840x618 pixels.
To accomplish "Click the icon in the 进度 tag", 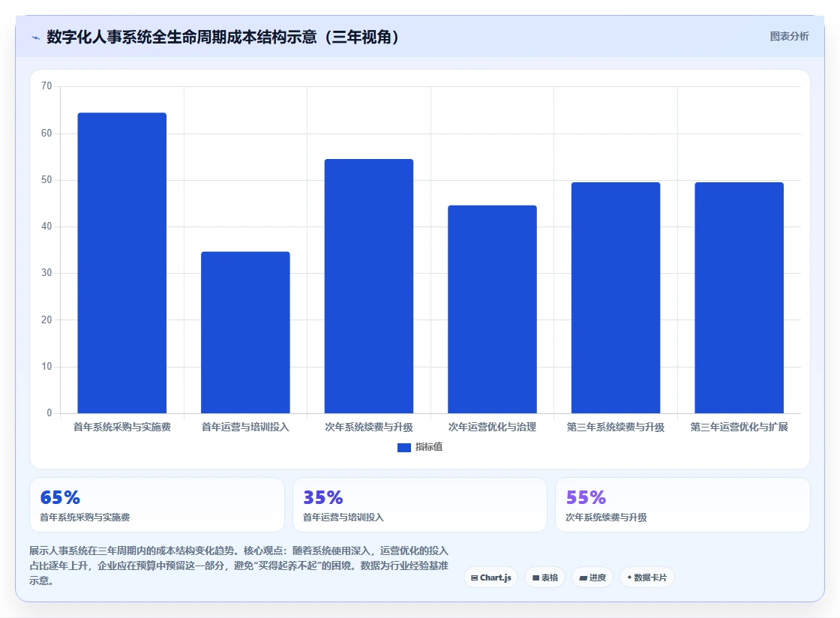I will tap(583, 577).
